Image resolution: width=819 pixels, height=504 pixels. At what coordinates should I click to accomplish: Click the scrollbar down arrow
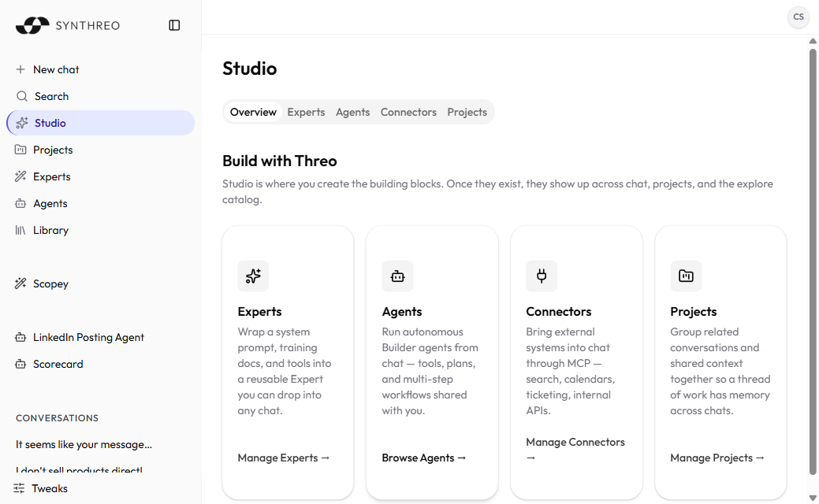(x=813, y=498)
